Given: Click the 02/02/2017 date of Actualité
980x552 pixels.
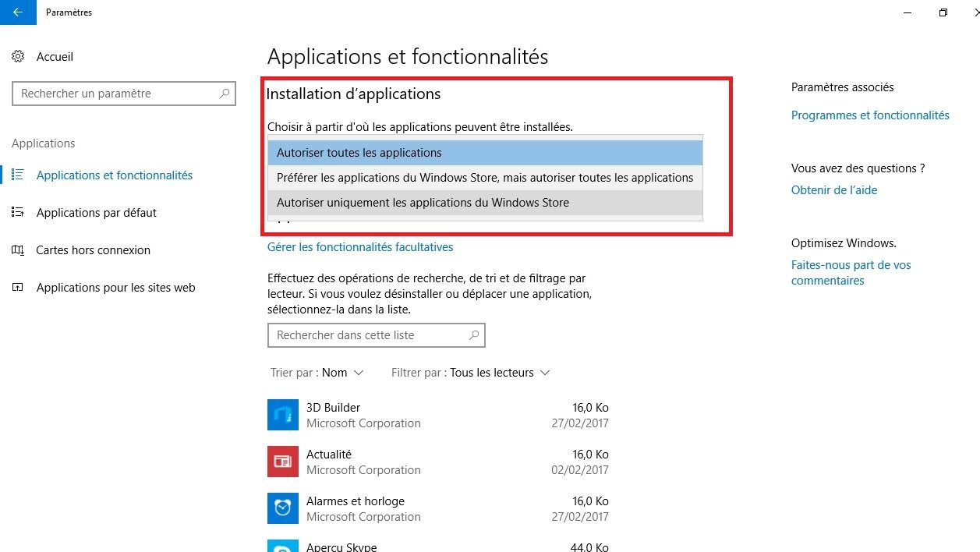Looking at the screenshot, I should coord(580,470).
